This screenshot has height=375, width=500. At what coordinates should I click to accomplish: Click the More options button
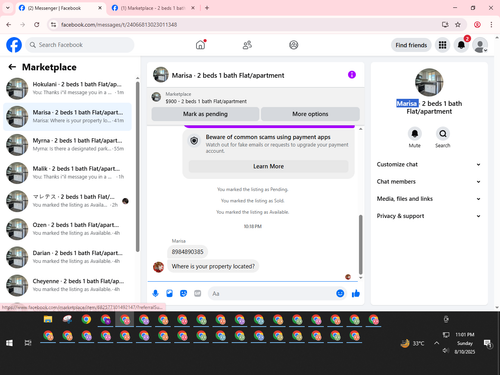pyautogui.click(x=310, y=114)
